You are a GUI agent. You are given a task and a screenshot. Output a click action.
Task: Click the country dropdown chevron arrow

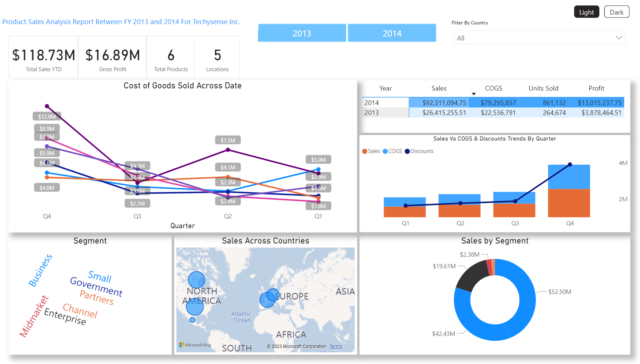coord(619,38)
